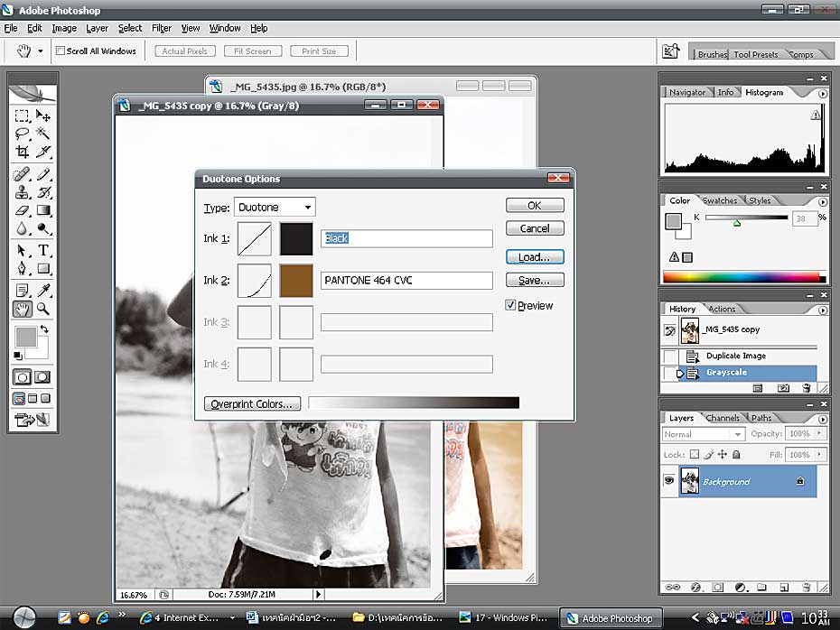Image resolution: width=840 pixels, height=630 pixels.
Task: Uncheck the Preview checkbox
Action: pyautogui.click(x=510, y=305)
